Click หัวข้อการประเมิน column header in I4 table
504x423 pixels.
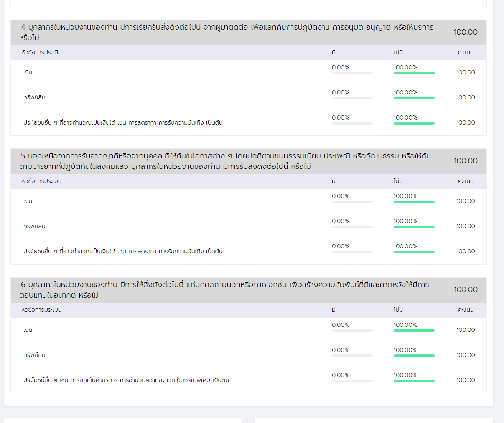tap(41, 53)
